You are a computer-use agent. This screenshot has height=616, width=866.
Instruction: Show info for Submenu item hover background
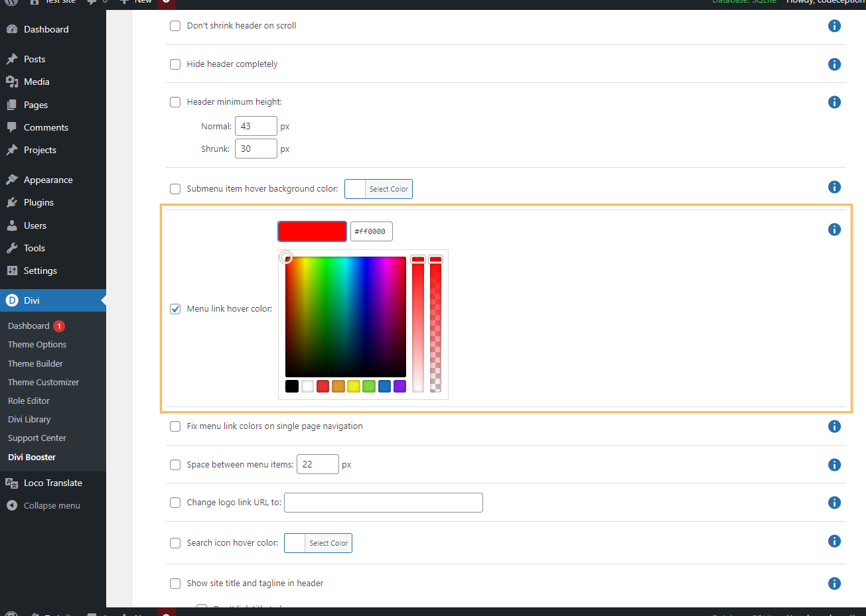click(x=835, y=187)
